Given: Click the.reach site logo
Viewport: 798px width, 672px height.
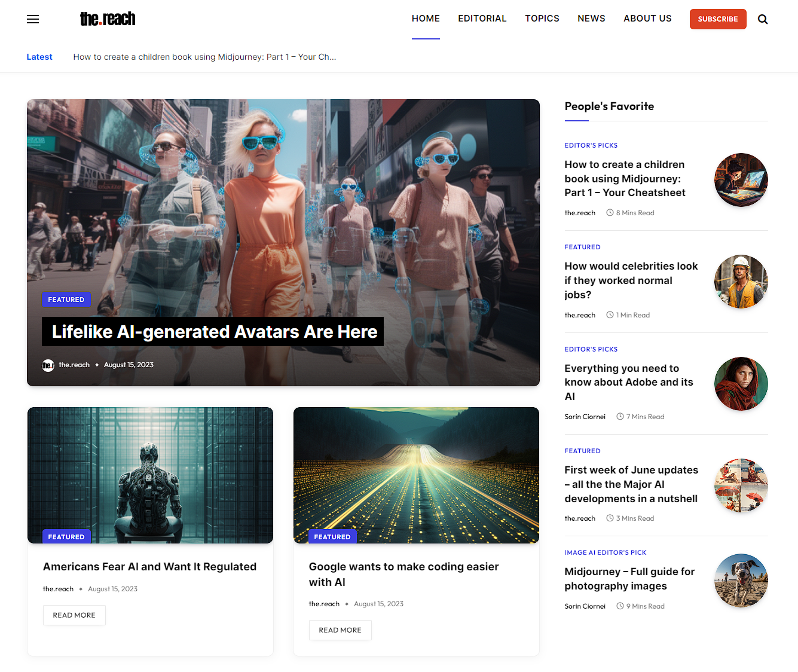Looking at the screenshot, I should 108,19.
